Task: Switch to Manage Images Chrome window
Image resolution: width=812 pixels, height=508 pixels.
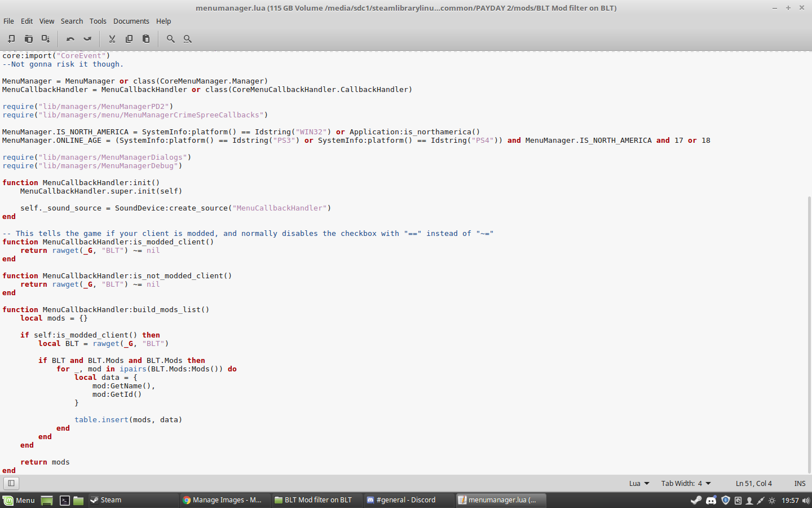Action: point(225,500)
